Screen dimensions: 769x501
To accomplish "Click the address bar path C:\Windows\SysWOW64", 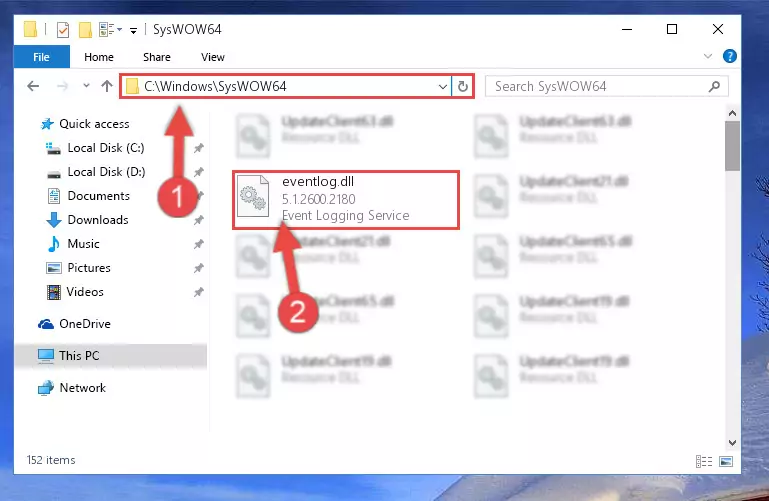I will pos(215,87).
